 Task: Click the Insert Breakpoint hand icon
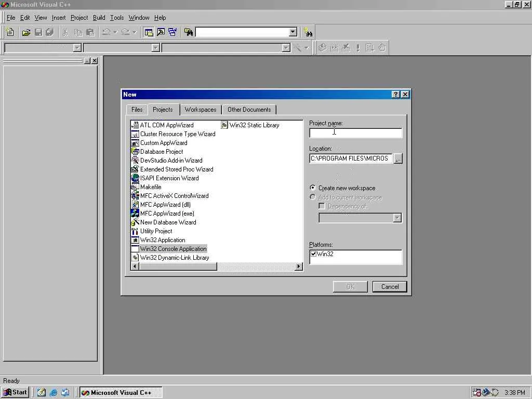pyautogui.click(x=382, y=47)
